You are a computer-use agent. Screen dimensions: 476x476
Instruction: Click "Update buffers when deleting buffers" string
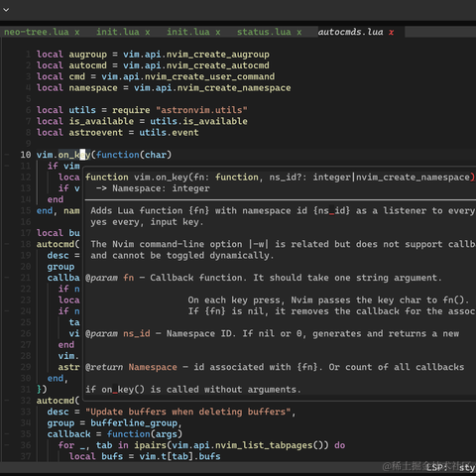187,412
